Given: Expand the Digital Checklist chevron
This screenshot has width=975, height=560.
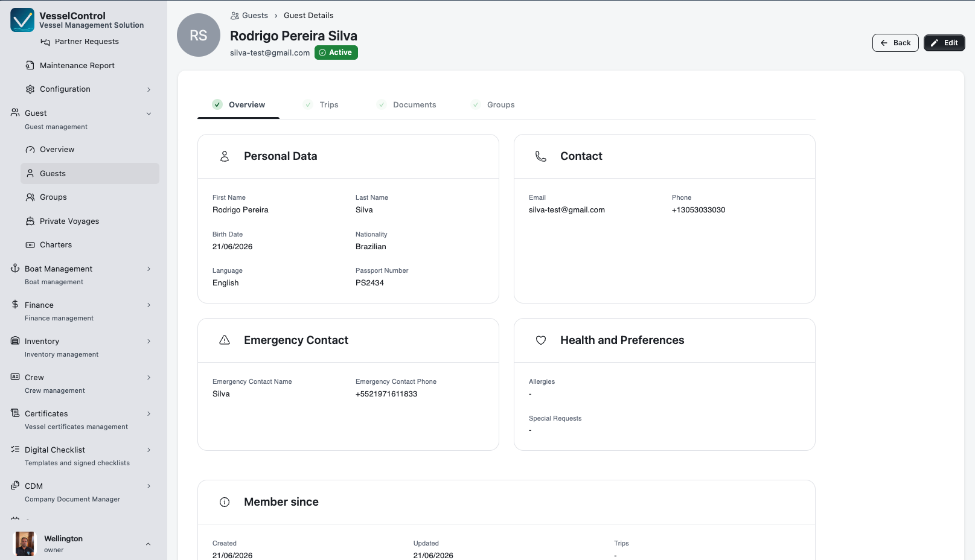Looking at the screenshot, I should pyautogui.click(x=149, y=450).
